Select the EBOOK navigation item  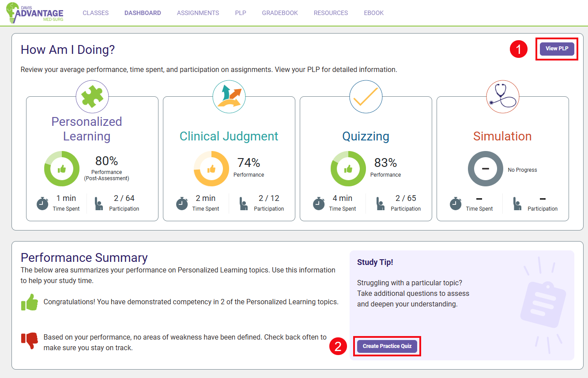point(373,13)
